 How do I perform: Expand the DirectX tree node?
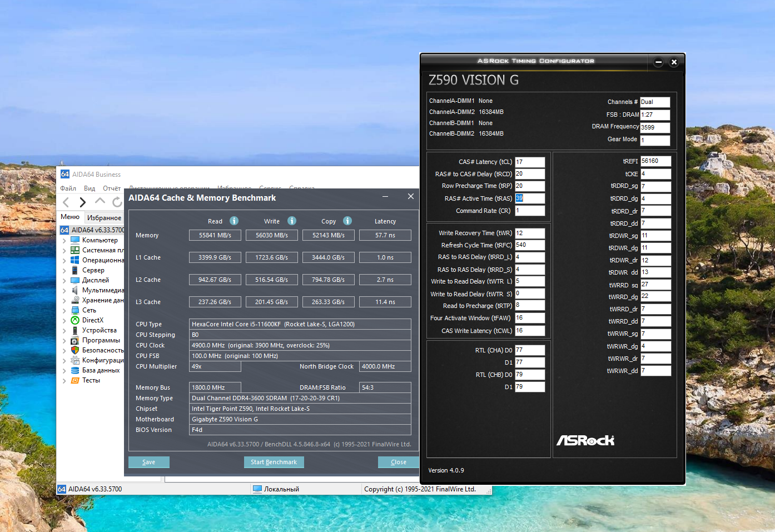click(64, 321)
